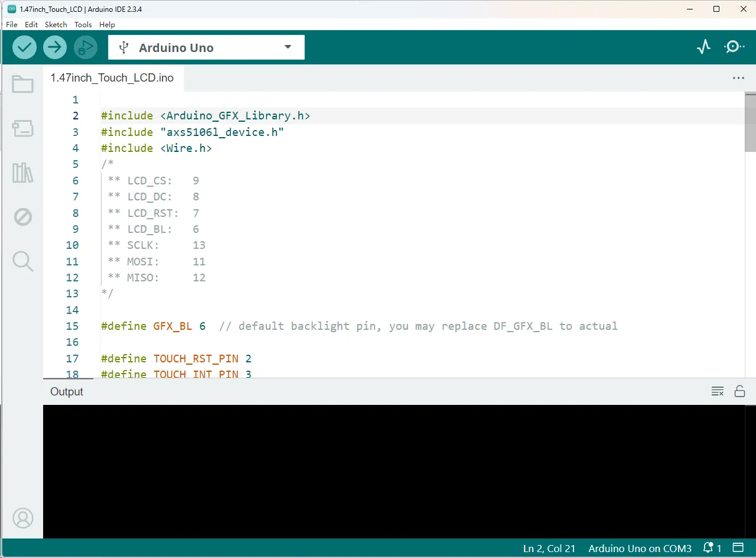Open the Sketch menu

(x=56, y=24)
